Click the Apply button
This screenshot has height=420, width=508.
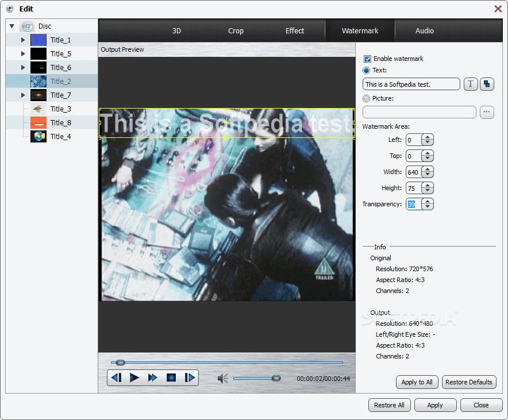[435, 405]
